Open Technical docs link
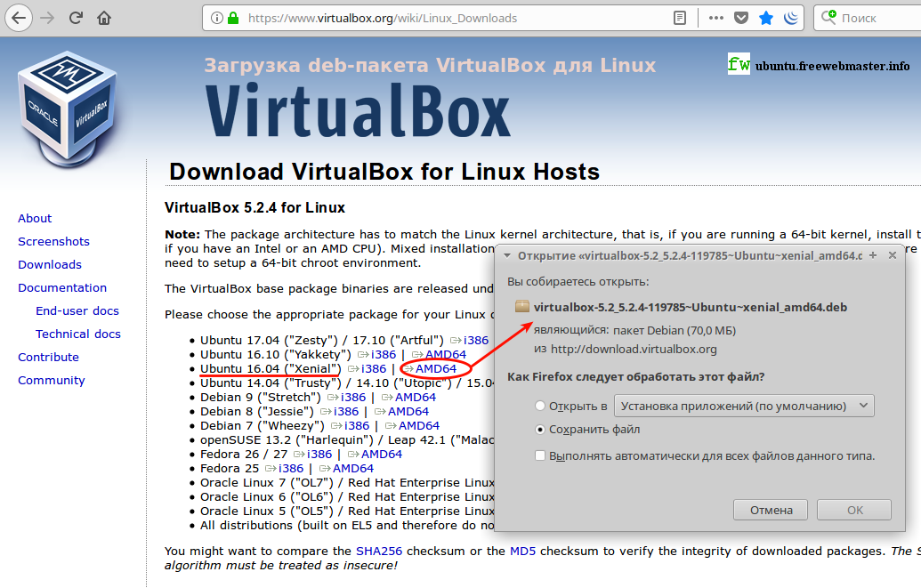This screenshot has width=921, height=588. pyautogui.click(x=78, y=334)
